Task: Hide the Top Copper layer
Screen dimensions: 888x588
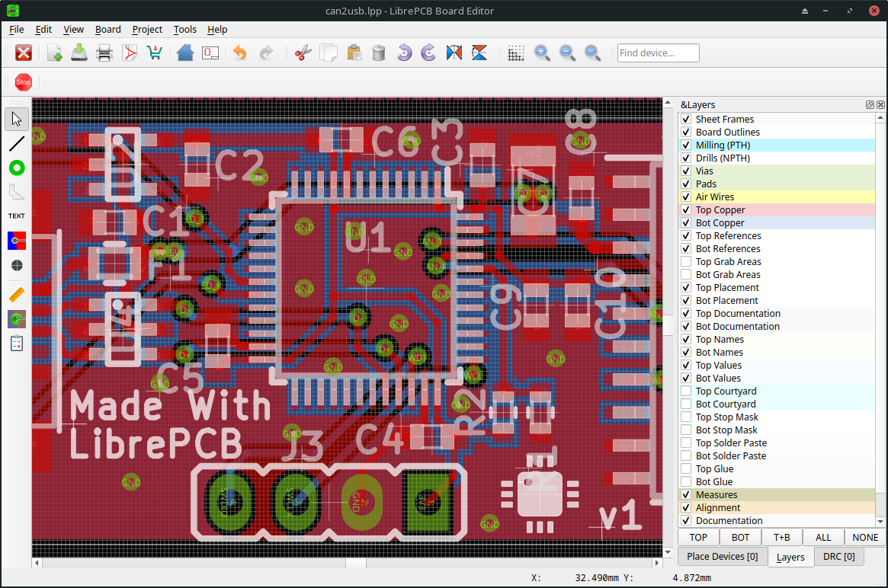Action: [x=686, y=210]
